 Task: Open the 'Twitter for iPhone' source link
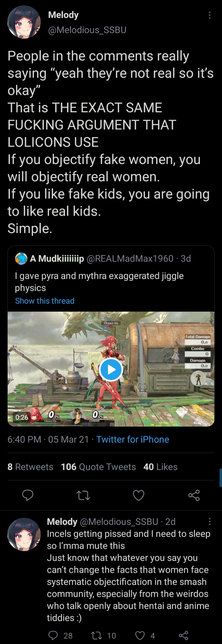pyautogui.click(x=133, y=439)
